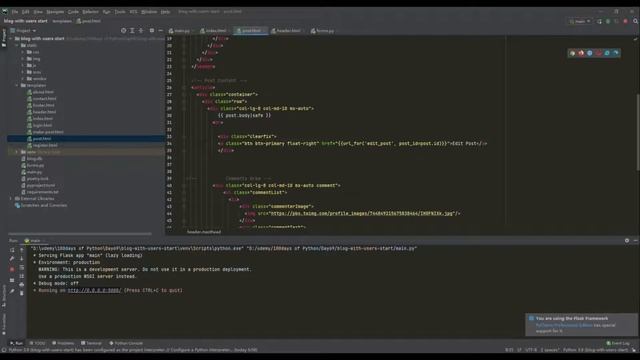Click the red stop icon in Run panel
Image resolution: width=640 pixels, height=360 pixels.
(x=12, y=269)
